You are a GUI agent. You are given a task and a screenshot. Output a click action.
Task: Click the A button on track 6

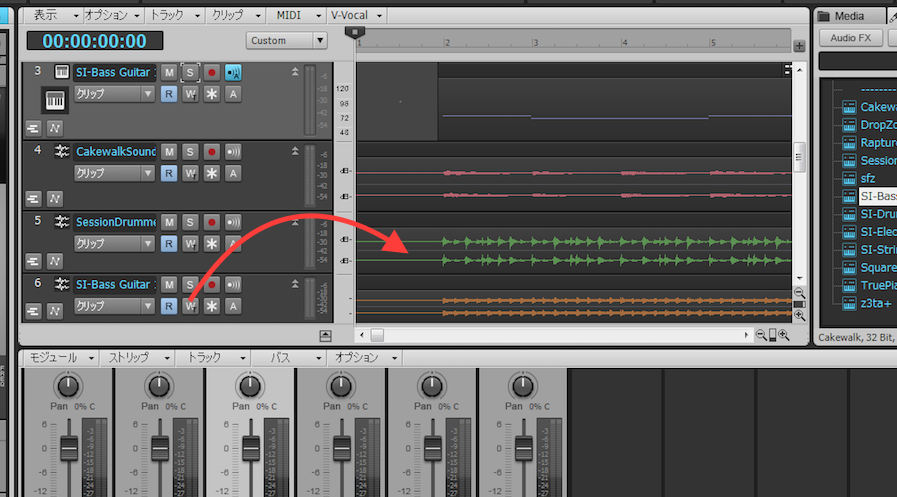point(233,306)
